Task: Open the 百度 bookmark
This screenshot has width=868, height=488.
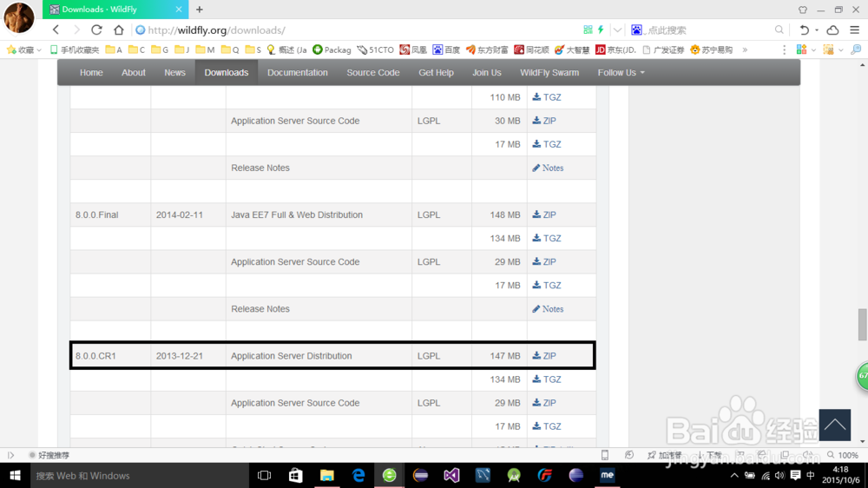Action: click(x=445, y=49)
